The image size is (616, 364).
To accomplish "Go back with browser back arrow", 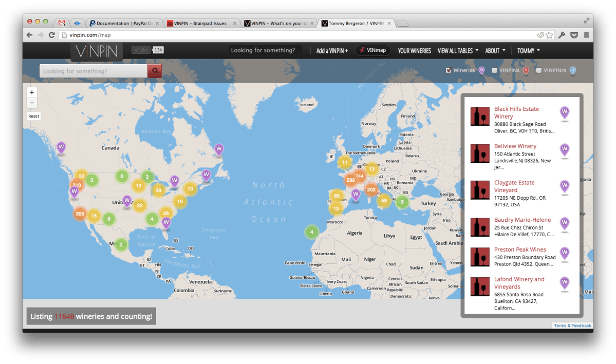I will point(29,35).
